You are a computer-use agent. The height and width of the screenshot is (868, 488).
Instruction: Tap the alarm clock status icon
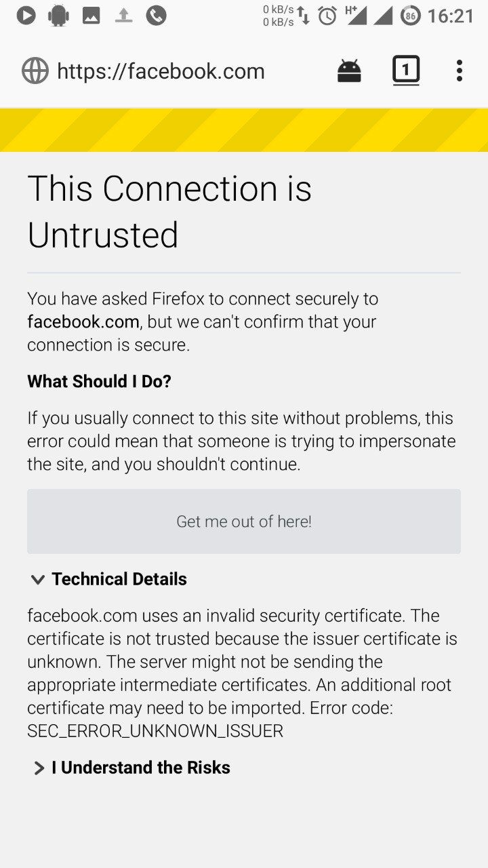click(327, 16)
